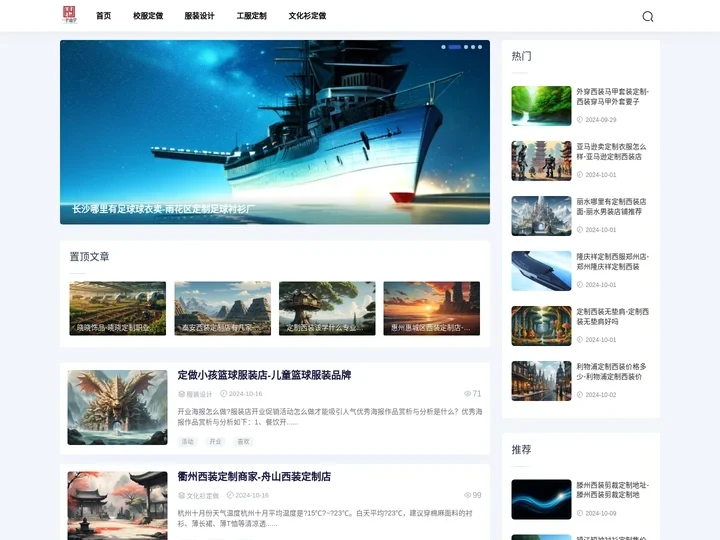720x540 pixels.
Task: Open hot post 利物浦定制西装价格多少
Action: 611,371
